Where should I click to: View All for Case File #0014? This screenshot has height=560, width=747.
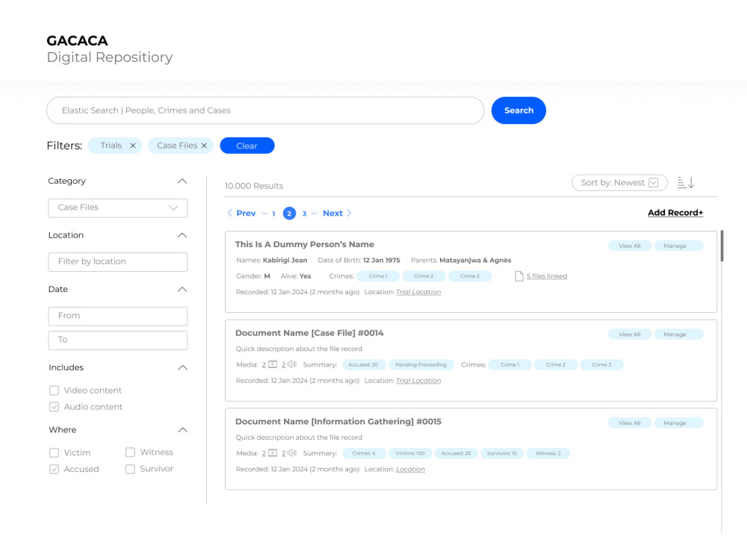click(x=629, y=335)
